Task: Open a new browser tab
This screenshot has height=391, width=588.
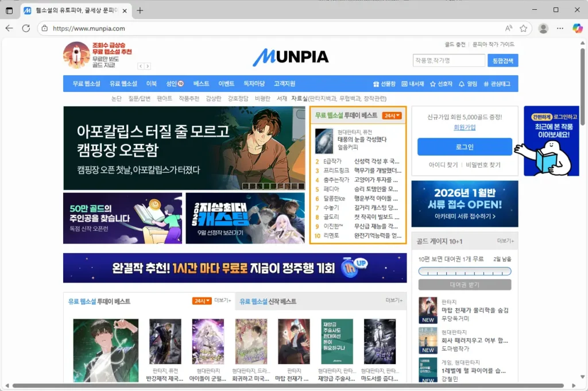Action: [x=140, y=10]
